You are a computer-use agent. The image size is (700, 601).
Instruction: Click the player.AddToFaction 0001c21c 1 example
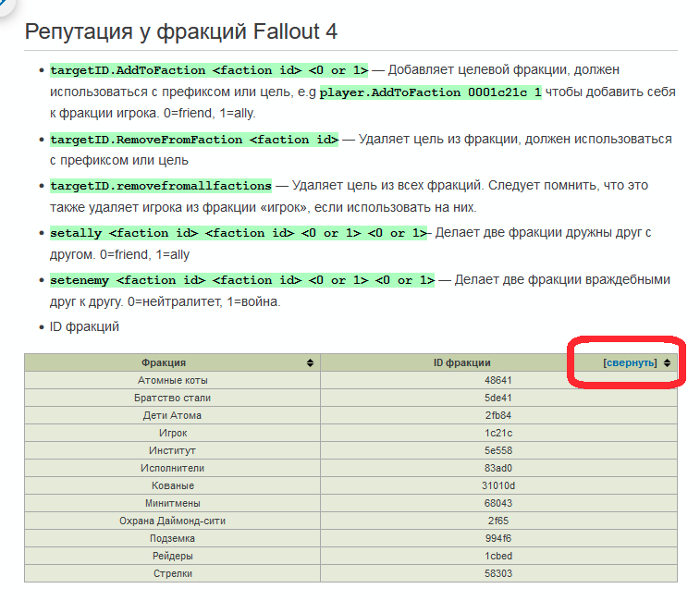[x=431, y=92]
